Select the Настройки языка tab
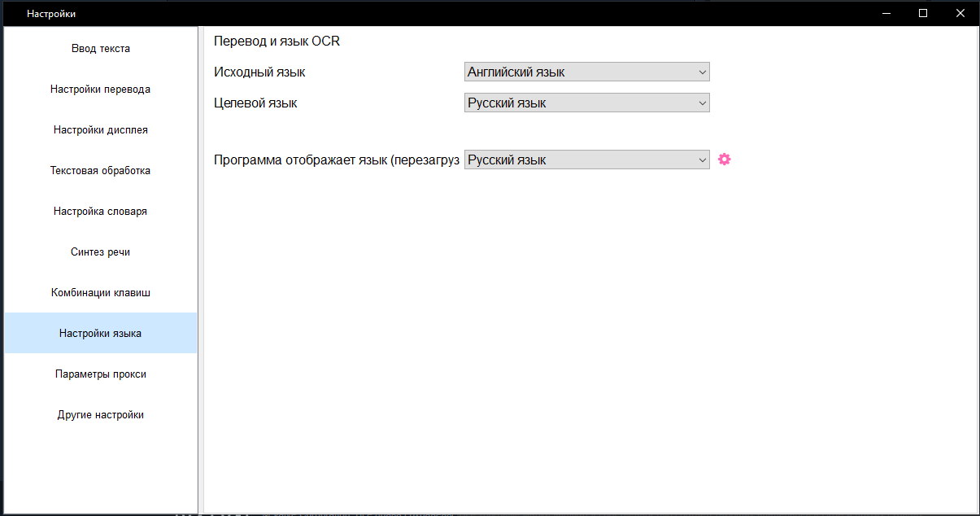 coord(101,334)
